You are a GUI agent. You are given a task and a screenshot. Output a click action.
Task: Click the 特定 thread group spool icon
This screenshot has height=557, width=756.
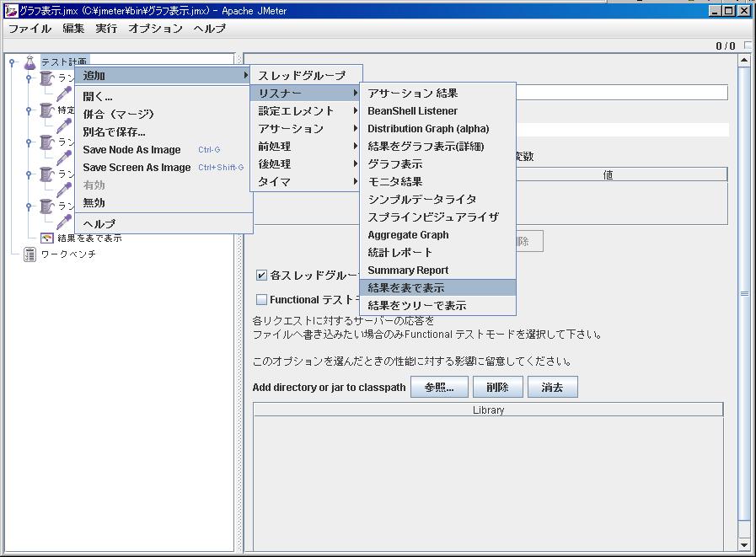click(46, 110)
